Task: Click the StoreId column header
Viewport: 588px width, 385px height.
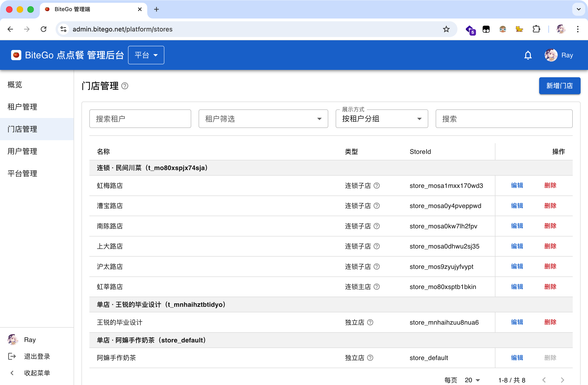Action: (420, 152)
